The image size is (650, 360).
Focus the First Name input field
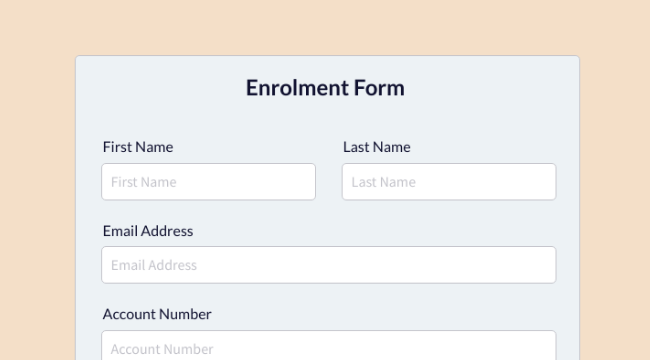click(209, 182)
